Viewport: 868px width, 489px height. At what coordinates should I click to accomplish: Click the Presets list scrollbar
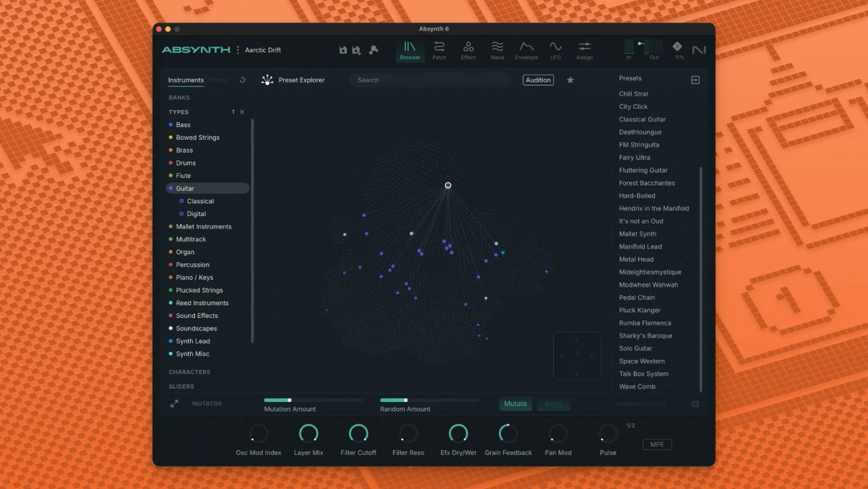click(701, 278)
